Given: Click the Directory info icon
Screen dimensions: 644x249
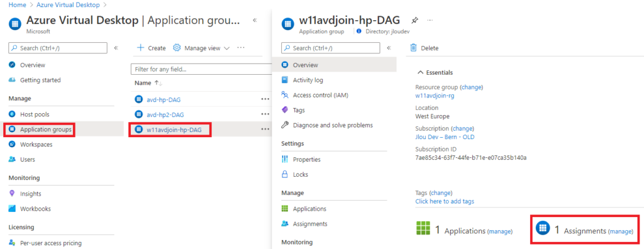Looking at the screenshot, I should click(x=359, y=31).
